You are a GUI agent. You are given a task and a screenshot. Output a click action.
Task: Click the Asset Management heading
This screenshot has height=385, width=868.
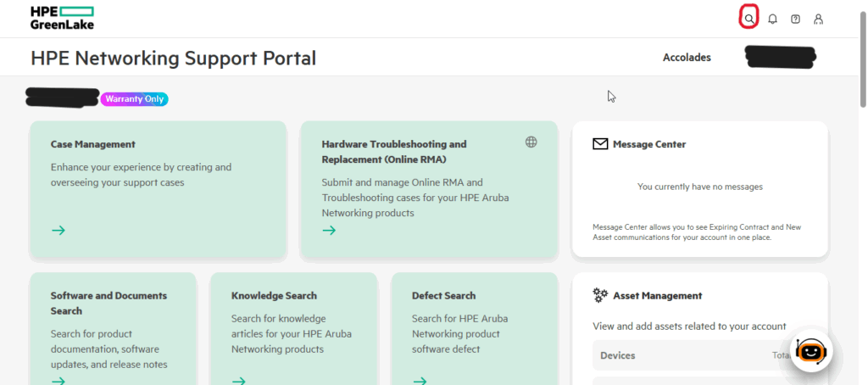(x=658, y=296)
